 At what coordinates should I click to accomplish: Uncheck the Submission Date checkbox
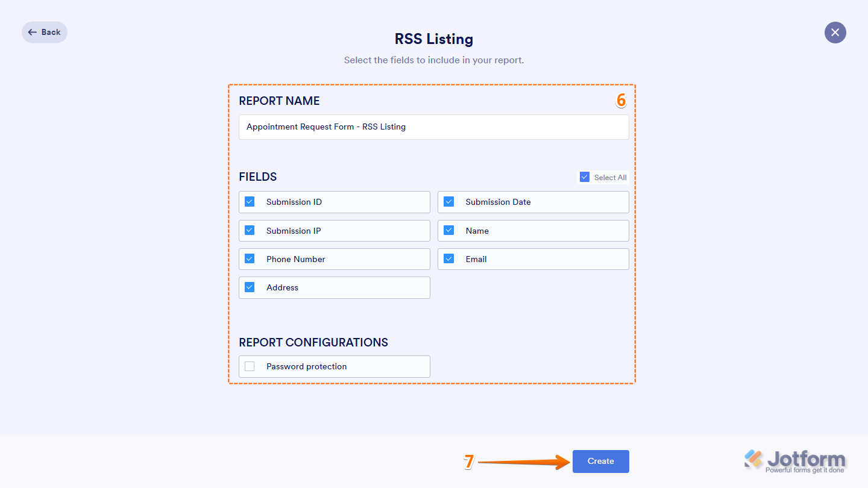click(448, 202)
